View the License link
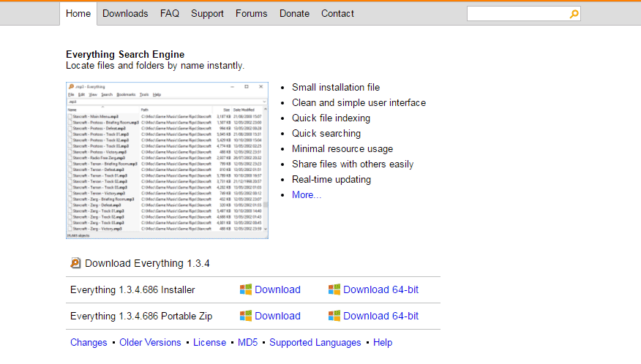641x364 pixels. coord(210,342)
